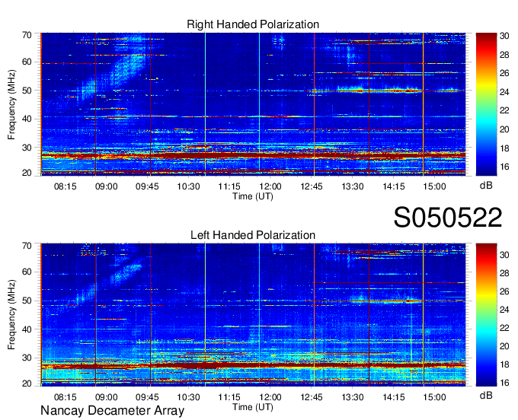Screen dimensions: 518x420
Task: Click 12:00 time tick on Right Handed plot
Action: (x=270, y=186)
